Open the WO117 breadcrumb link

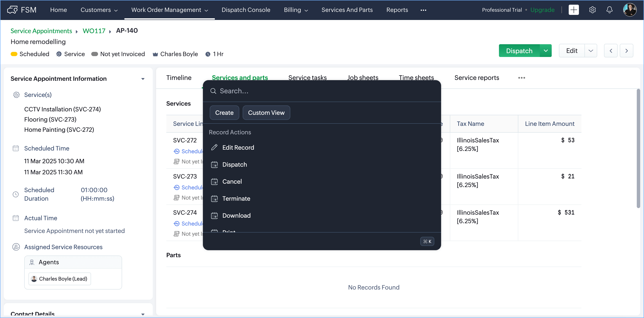pyautogui.click(x=94, y=31)
